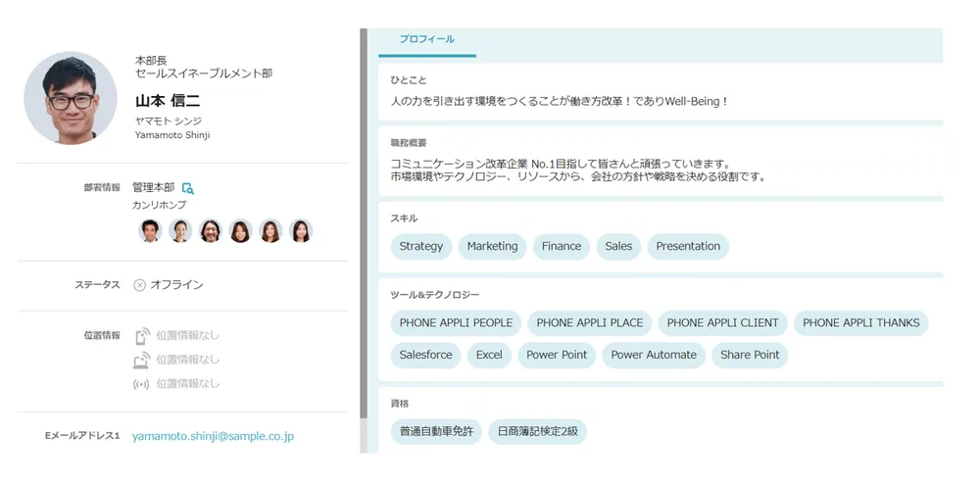The image size is (980, 484).
Task: Choose the PHONE APPLI PEOPLE tag
Action: click(x=456, y=323)
